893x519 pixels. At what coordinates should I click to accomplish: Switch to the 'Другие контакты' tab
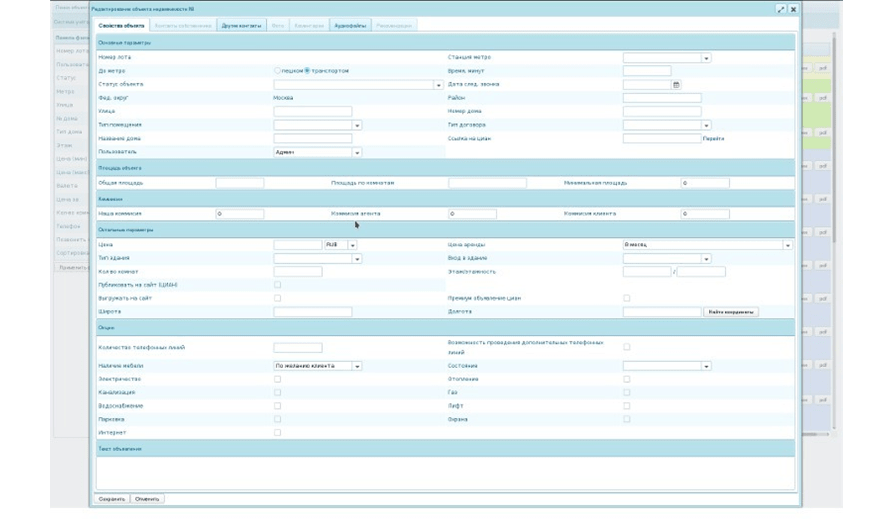click(x=242, y=25)
